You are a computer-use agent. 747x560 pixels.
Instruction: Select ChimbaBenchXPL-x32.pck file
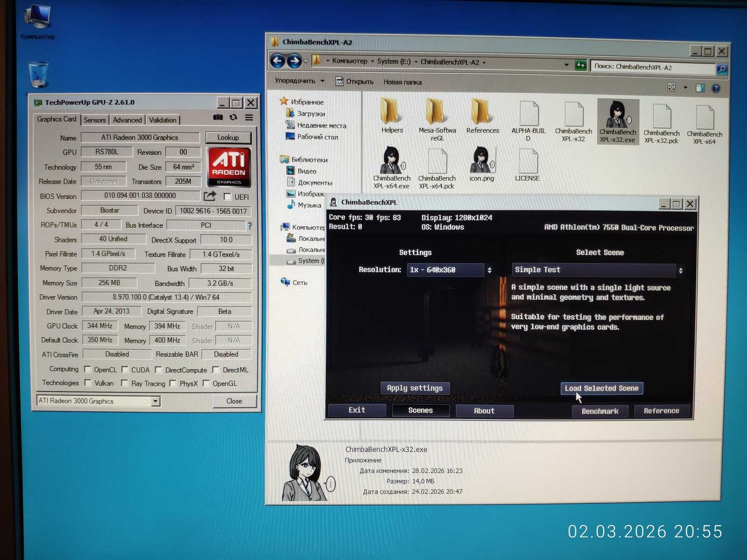pos(661,123)
